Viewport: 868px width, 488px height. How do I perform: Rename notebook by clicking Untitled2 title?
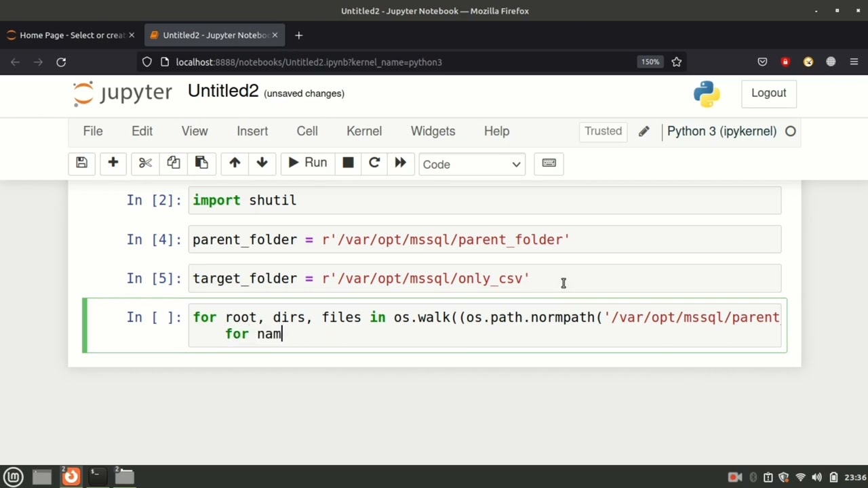[x=223, y=91]
